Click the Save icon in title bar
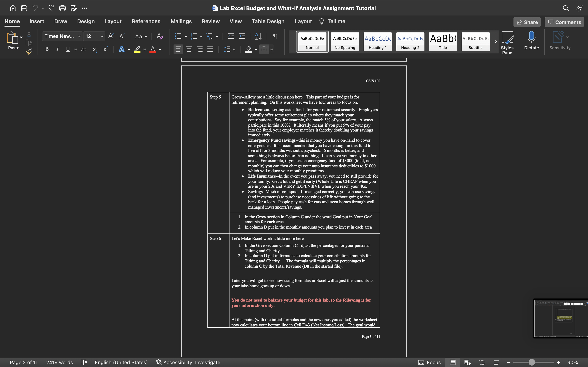 pyautogui.click(x=24, y=8)
